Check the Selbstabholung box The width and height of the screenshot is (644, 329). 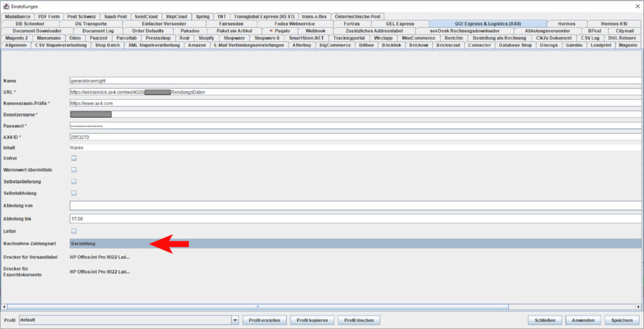pos(74,192)
